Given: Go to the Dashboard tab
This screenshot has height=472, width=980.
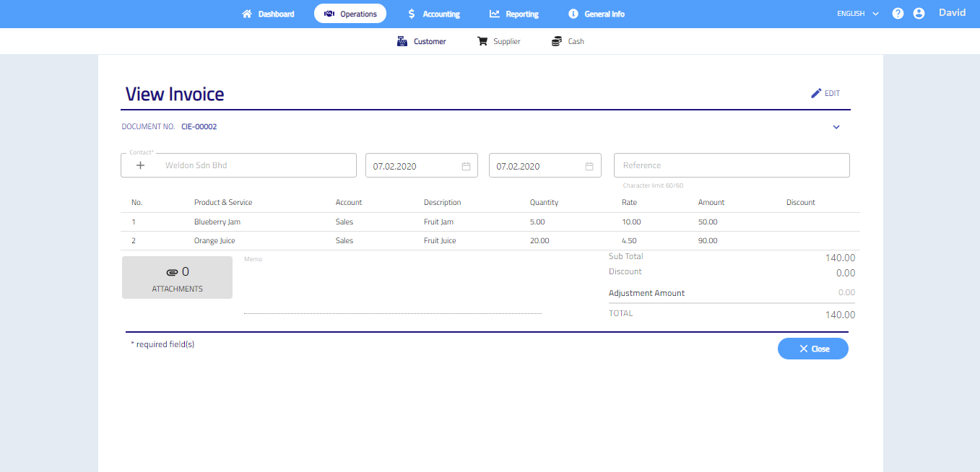Looking at the screenshot, I should (268, 14).
